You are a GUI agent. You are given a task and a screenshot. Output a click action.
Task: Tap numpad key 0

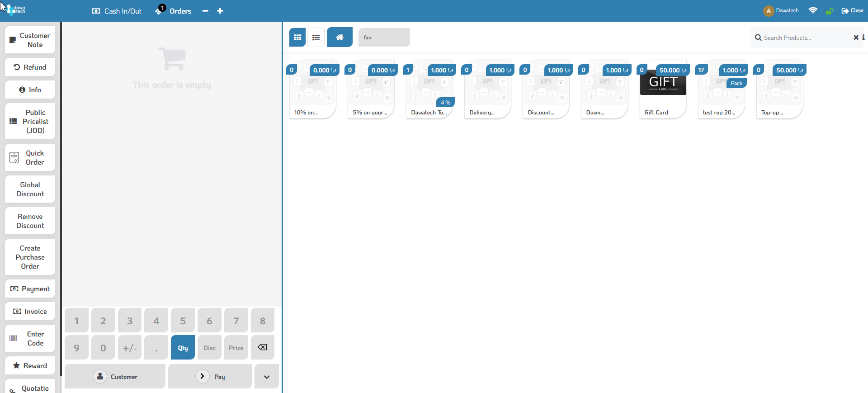(x=103, y=347)
